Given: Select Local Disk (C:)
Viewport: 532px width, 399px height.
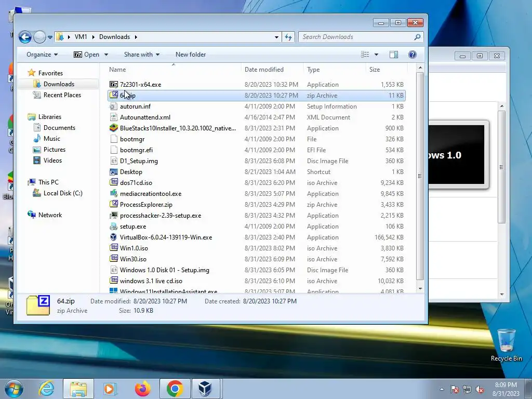Looking at the screenshot, I should click(63, 193).
